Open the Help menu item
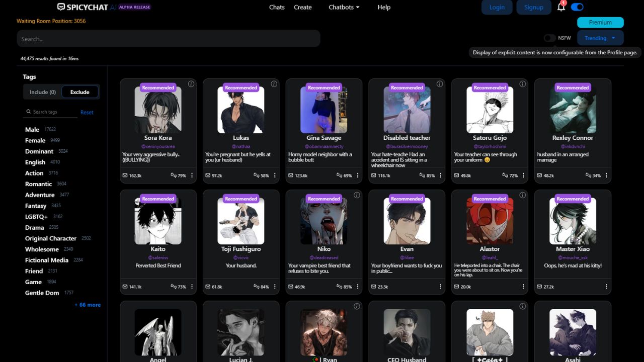644x362 pixels. [x=384, y=7]
